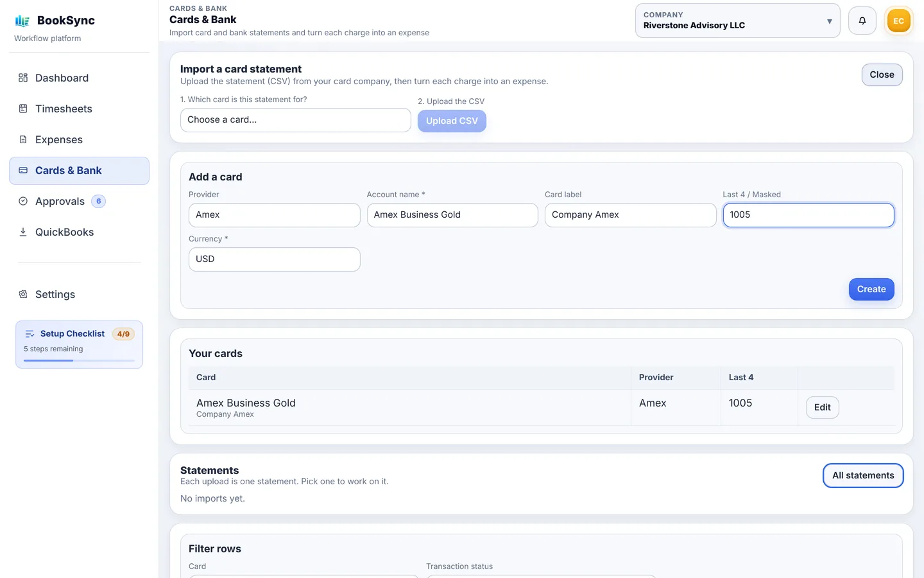Click the Approvals checkmark icon
The width and height of the screenshot is (924, 578).
pos(23,201)
